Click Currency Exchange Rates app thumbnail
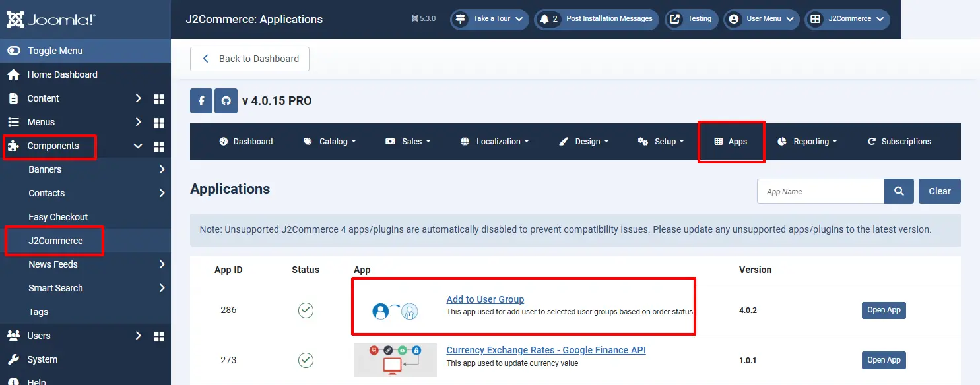980x385 pixels. [395, 360]
